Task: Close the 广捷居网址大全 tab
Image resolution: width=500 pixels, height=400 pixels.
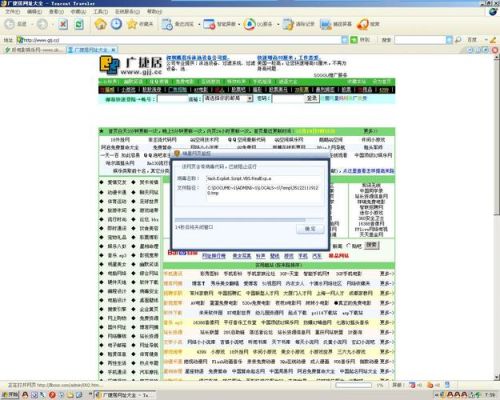Action: (x=114, y=50)
